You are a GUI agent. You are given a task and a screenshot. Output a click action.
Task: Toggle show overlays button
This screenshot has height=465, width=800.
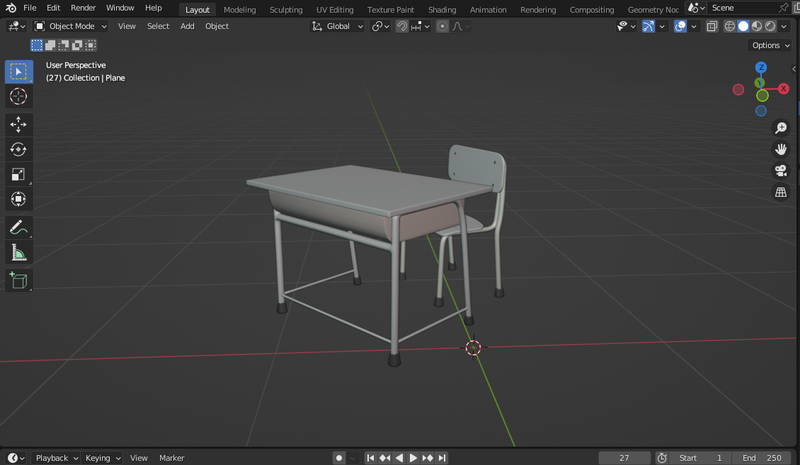[680, 26]
